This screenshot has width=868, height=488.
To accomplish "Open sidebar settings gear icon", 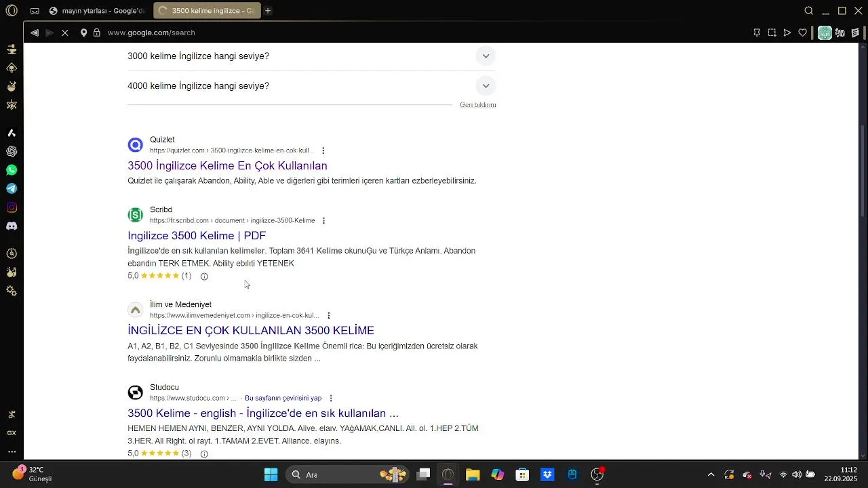I will tap(12, 291).
